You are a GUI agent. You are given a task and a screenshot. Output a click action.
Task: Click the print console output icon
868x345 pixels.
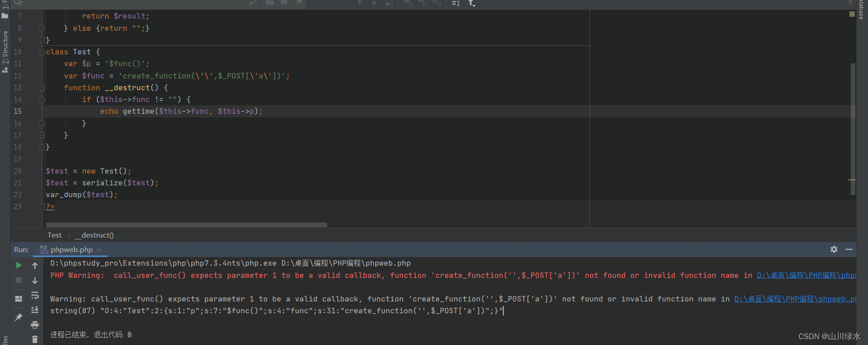pyautogui.click(x=35, y=325)
